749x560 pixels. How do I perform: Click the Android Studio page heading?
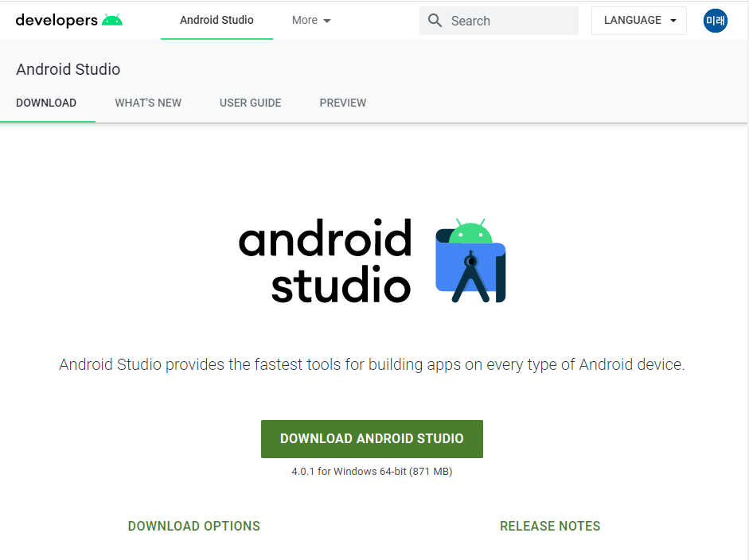tap(68, 70)
